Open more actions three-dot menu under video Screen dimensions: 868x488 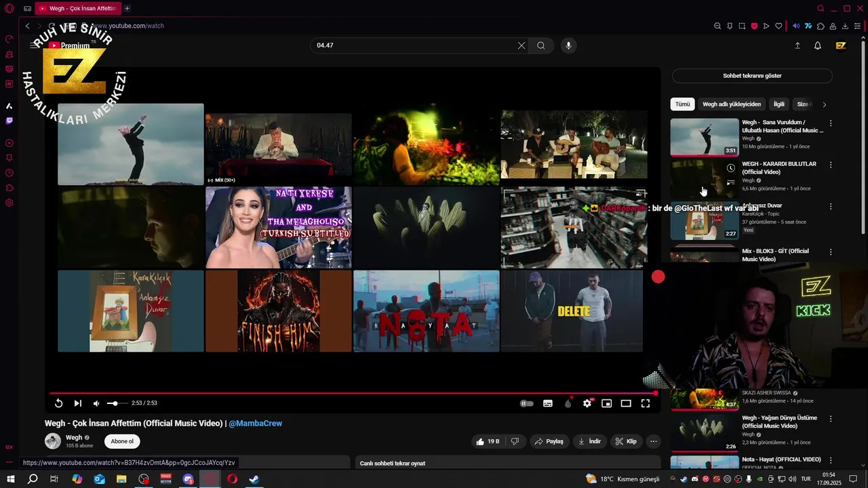(x=654, y=441)
